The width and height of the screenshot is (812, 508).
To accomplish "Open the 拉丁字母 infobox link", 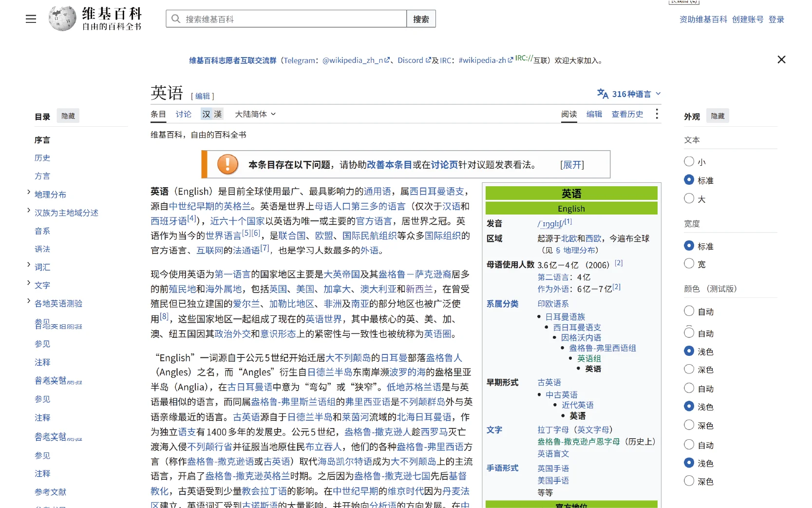I will [x=553, y=430].
